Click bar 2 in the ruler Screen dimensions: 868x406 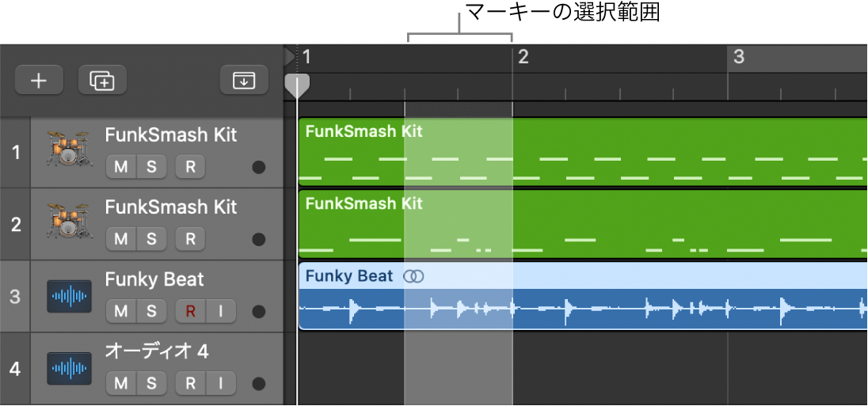click(523, 57)
